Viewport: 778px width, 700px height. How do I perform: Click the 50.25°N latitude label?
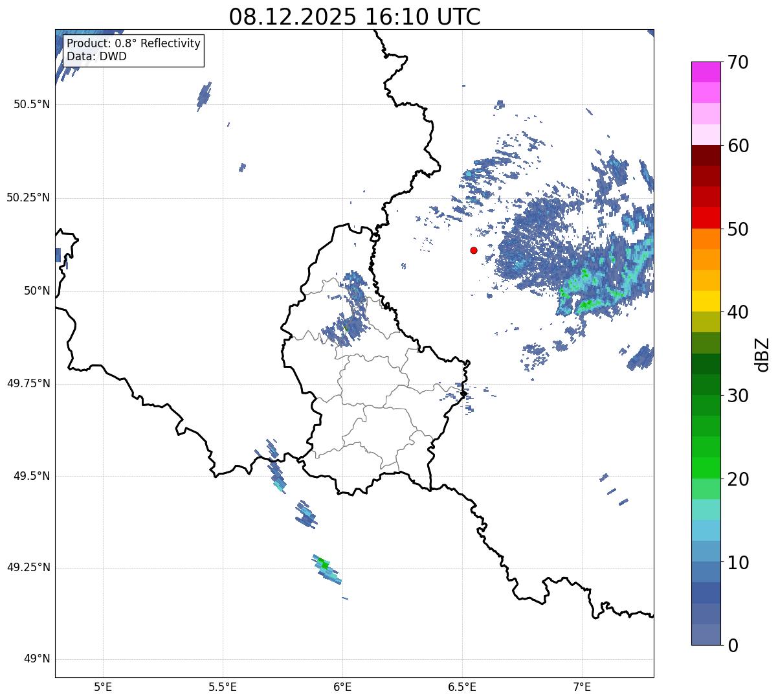pos(28,198)
